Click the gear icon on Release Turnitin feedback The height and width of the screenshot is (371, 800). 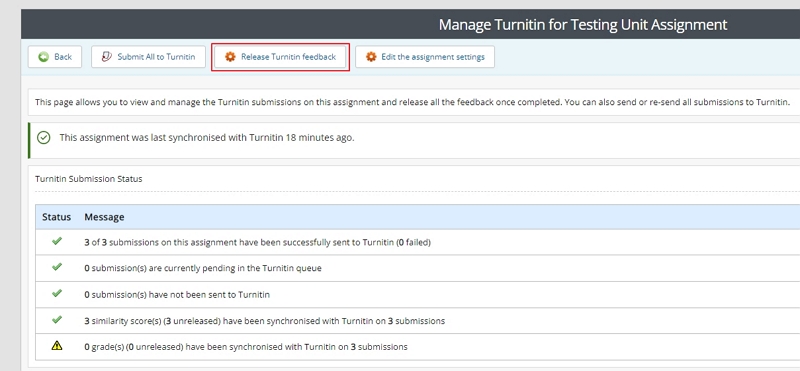coord(231,57)
